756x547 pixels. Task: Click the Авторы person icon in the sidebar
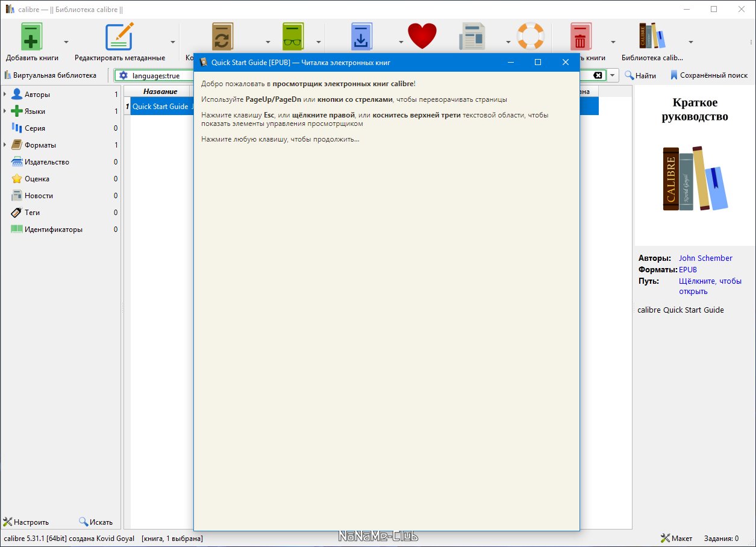click(16, 95)
